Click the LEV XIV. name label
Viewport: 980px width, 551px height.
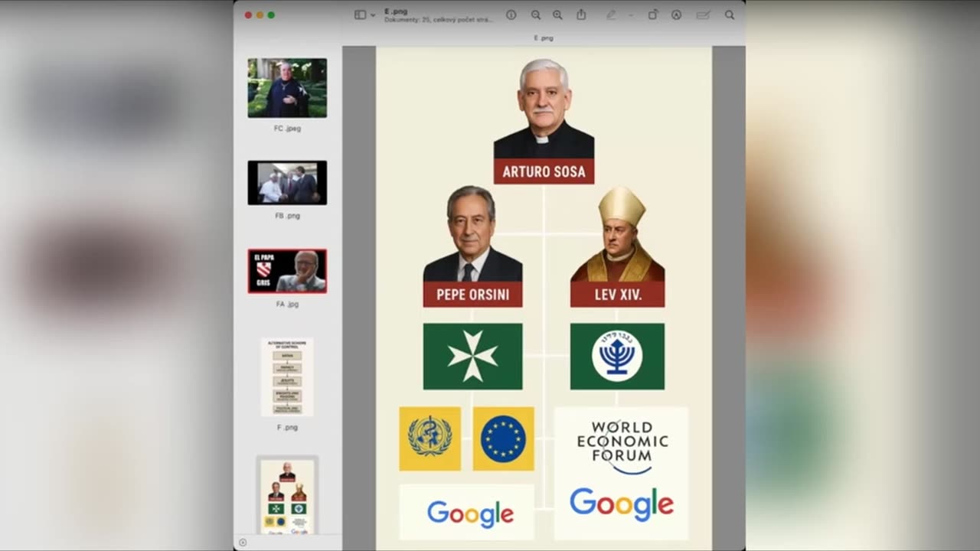tap(617, 295)
